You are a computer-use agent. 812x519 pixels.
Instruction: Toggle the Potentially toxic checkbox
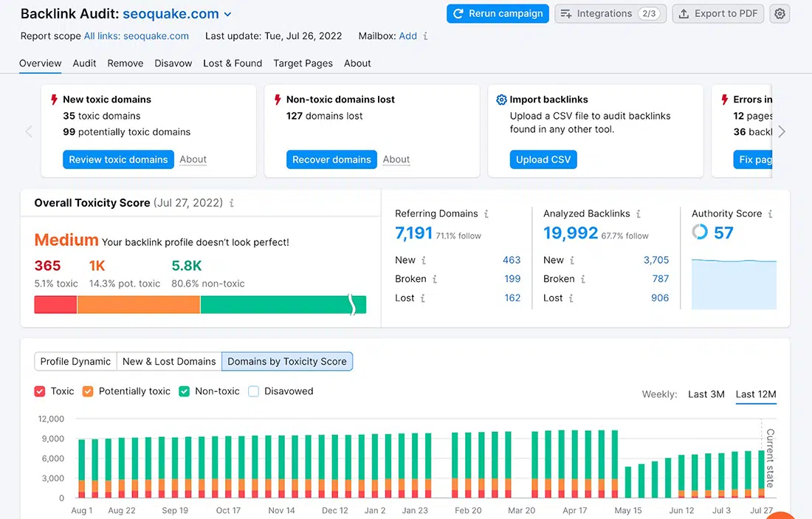coord(88,391)
